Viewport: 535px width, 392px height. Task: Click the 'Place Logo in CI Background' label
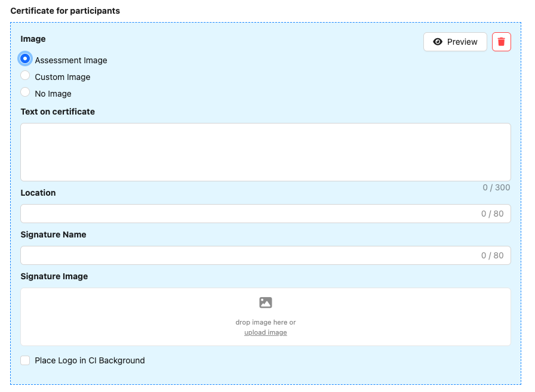[90, 360]
